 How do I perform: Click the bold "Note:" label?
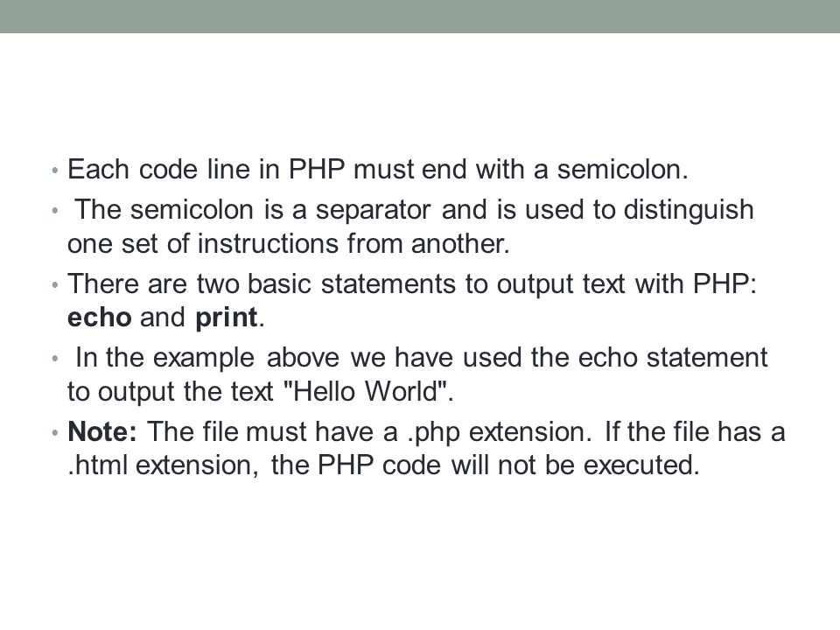102,431
